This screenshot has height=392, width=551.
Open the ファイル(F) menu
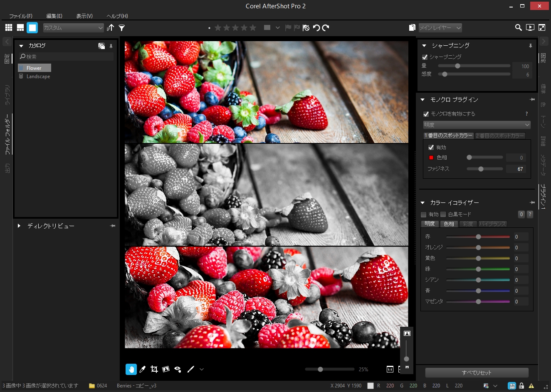pos(21,16)
